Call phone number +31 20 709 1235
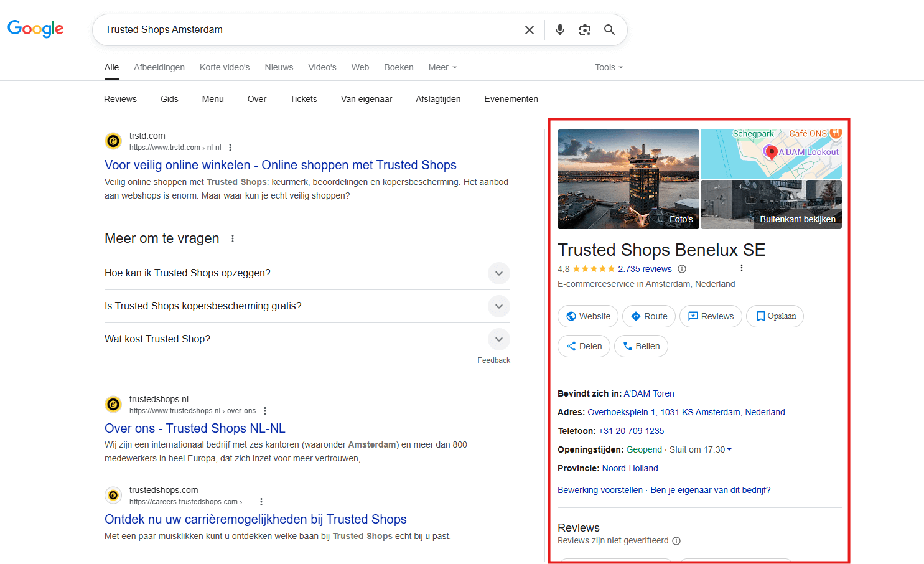 [631, 431]
